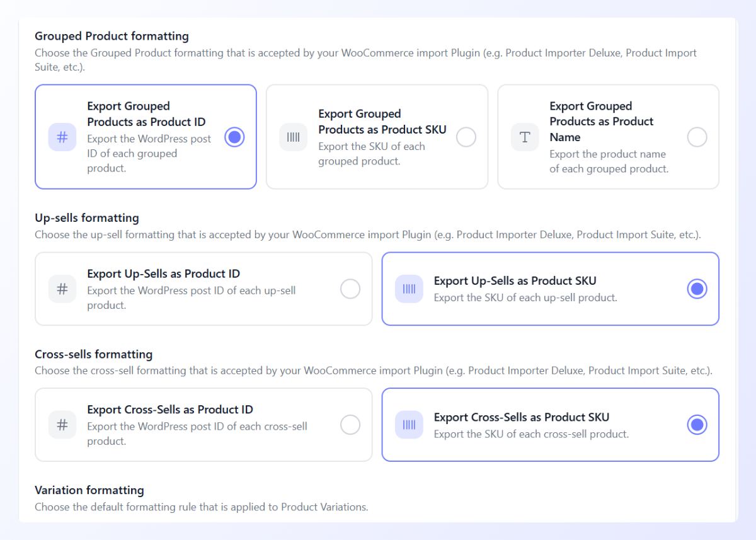Click 'Choose the default formatting rule' description text
Image resolution: width=756 pixels, height=540 pixels.
(202, 507)
